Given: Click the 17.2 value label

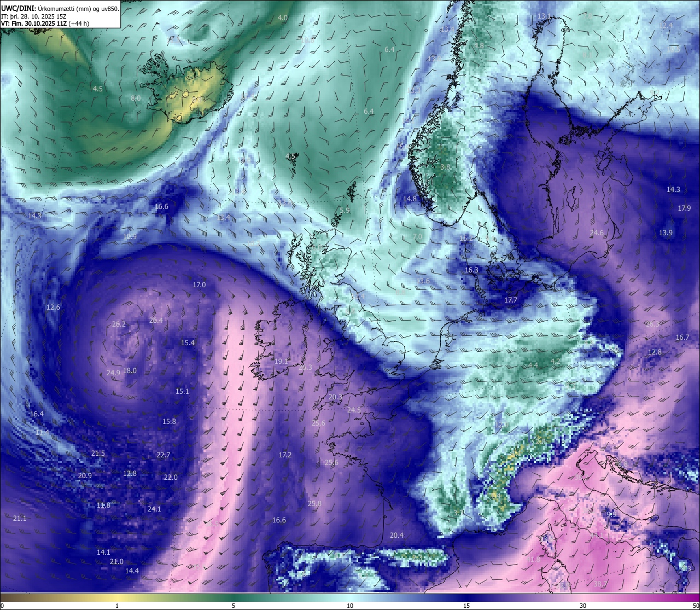Looking at the screenshot, I should coord(285,455).
